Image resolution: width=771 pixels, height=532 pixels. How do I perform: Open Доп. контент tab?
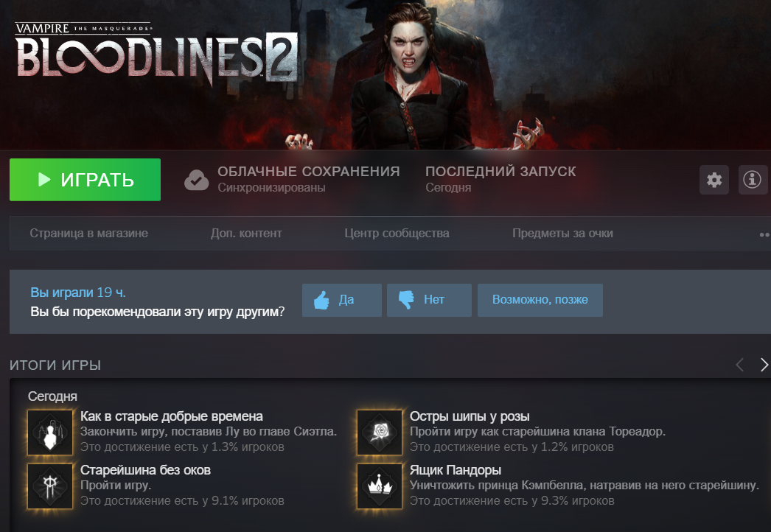click(246, 233)
